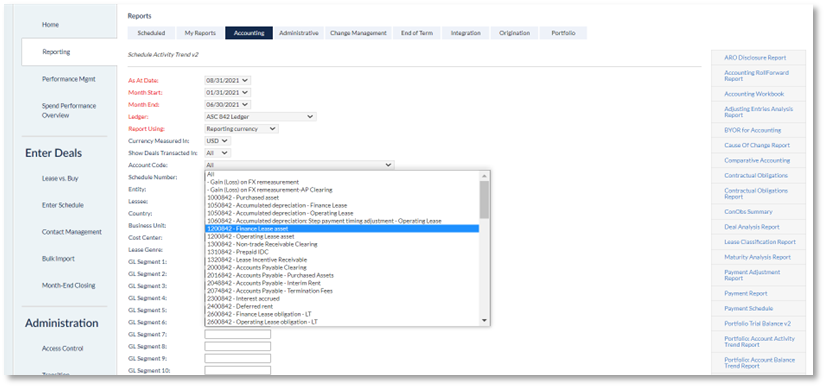Select the Portfolio tab
The width and height of the screenshot is (825, 387).
click(563, 33)
